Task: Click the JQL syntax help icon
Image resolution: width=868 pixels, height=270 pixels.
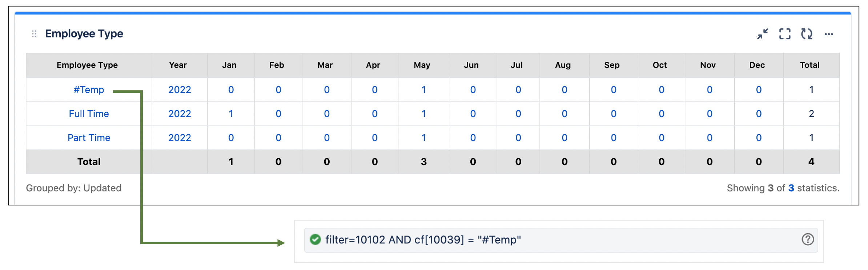Action: (808, 240)
